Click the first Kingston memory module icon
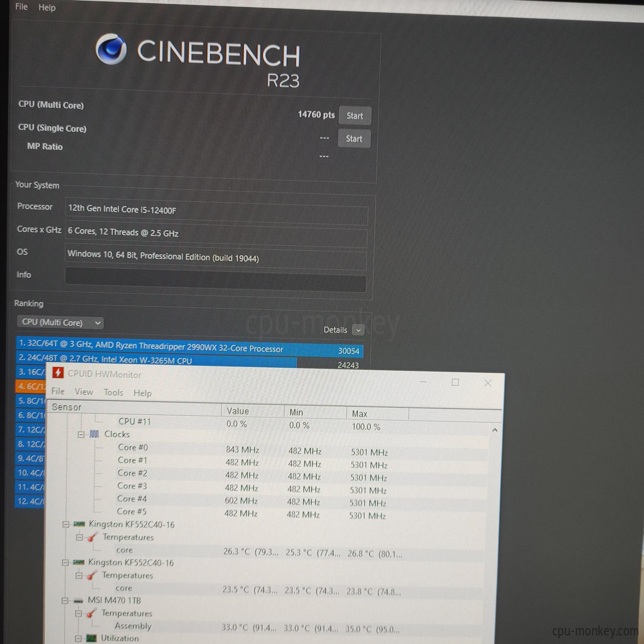The image size is (644, 644). tap(79, 524)
